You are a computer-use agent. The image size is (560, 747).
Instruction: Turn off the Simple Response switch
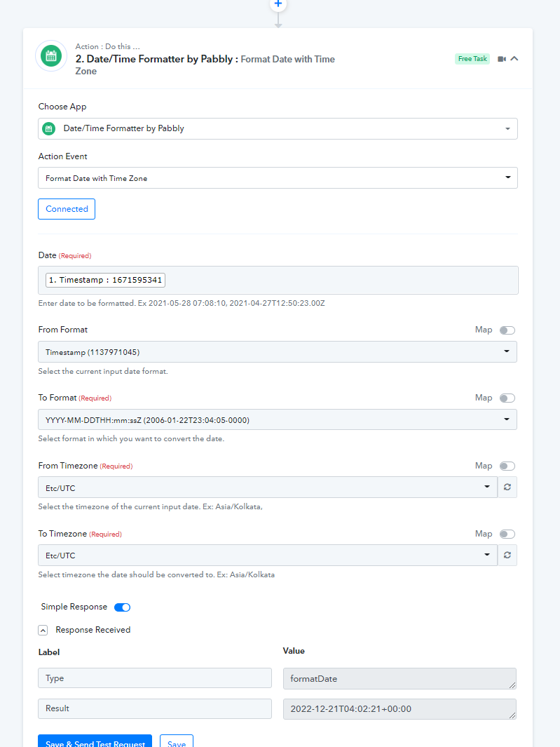[123, 607]
